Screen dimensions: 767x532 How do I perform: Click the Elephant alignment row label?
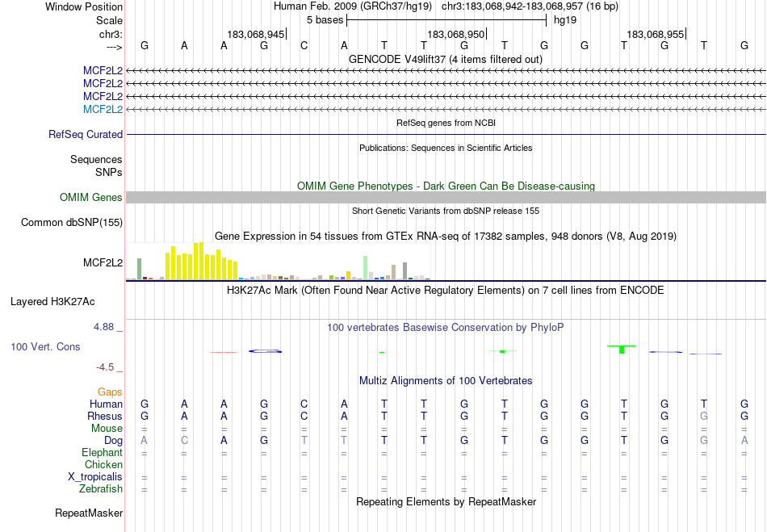click(x=103, y=452)
